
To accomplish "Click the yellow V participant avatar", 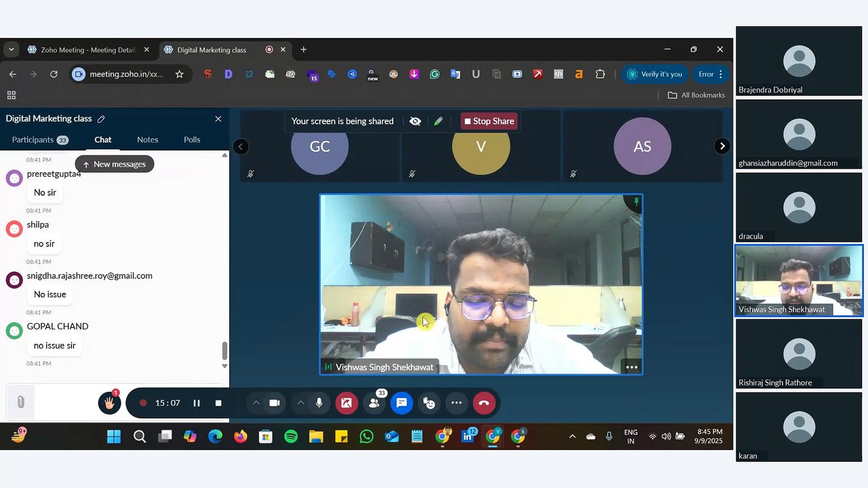I will [x=481, y=146].
